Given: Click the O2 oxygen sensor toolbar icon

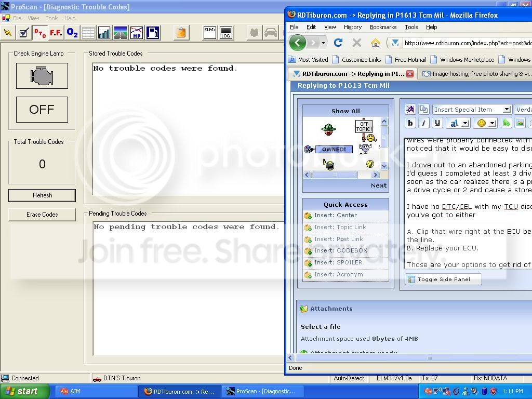Looking at the screenshot, I should 72,33.
